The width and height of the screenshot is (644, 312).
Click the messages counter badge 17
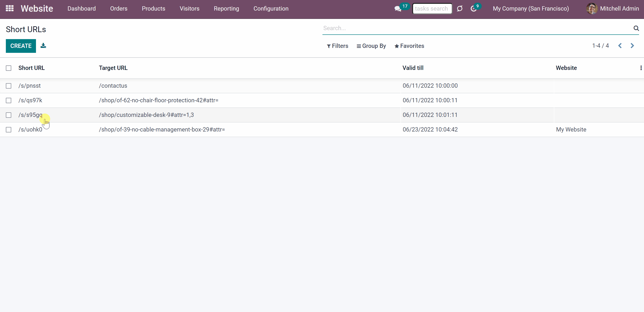click(405, 6)
